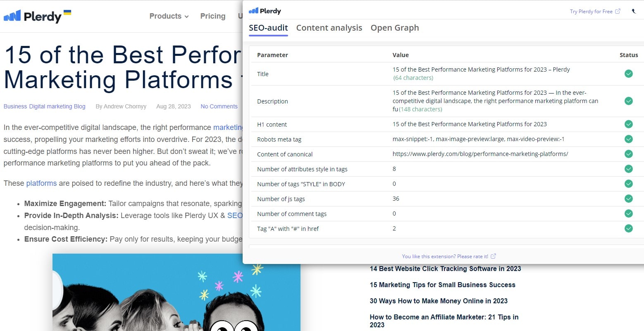Click the No Comments link

click(219, 106)
